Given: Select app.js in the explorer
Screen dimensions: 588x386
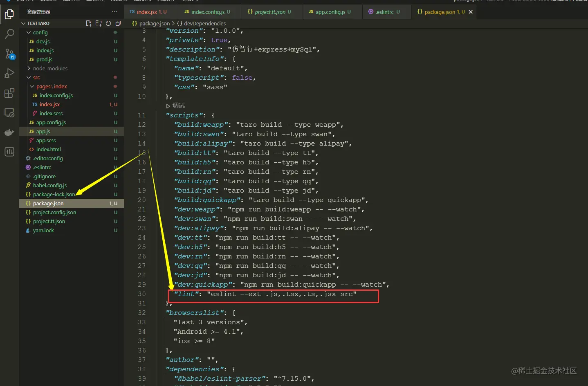Looking at the screenshot, I should coord(72,131).
